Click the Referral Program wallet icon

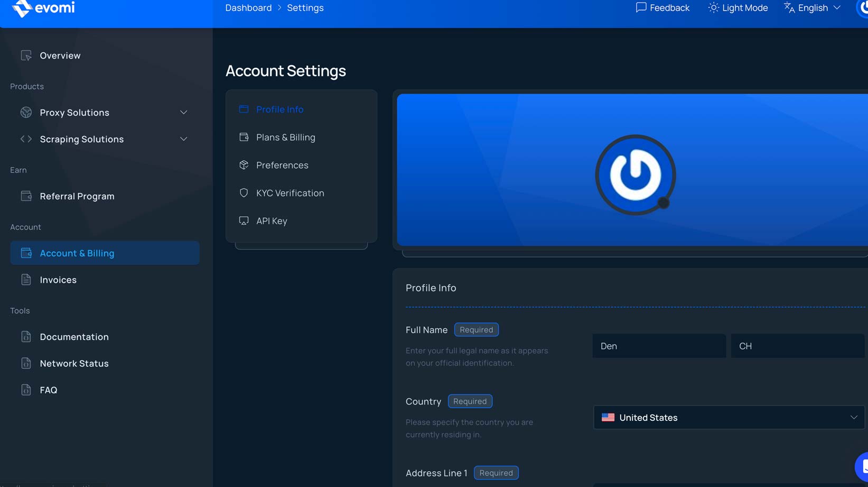26,196
